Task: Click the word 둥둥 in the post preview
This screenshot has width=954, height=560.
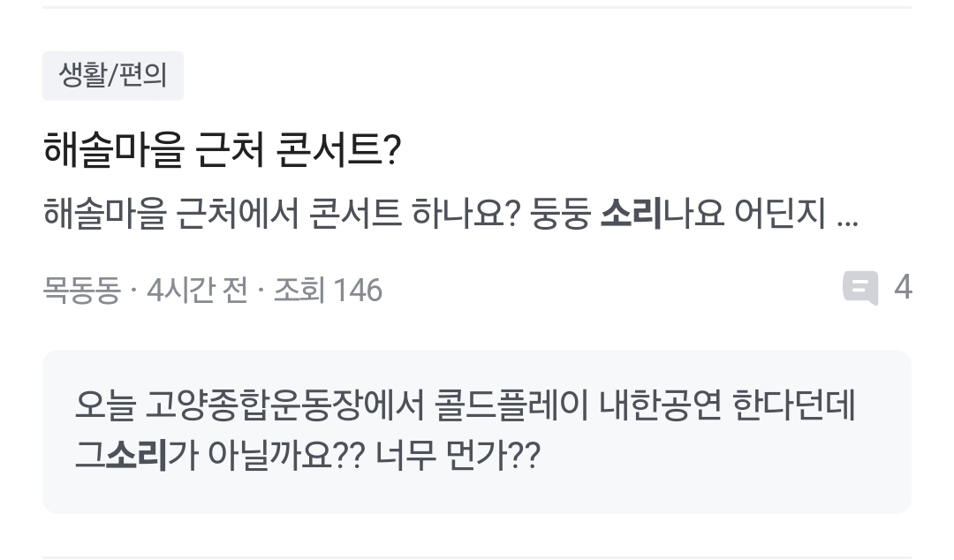Action: click(559, 215)
